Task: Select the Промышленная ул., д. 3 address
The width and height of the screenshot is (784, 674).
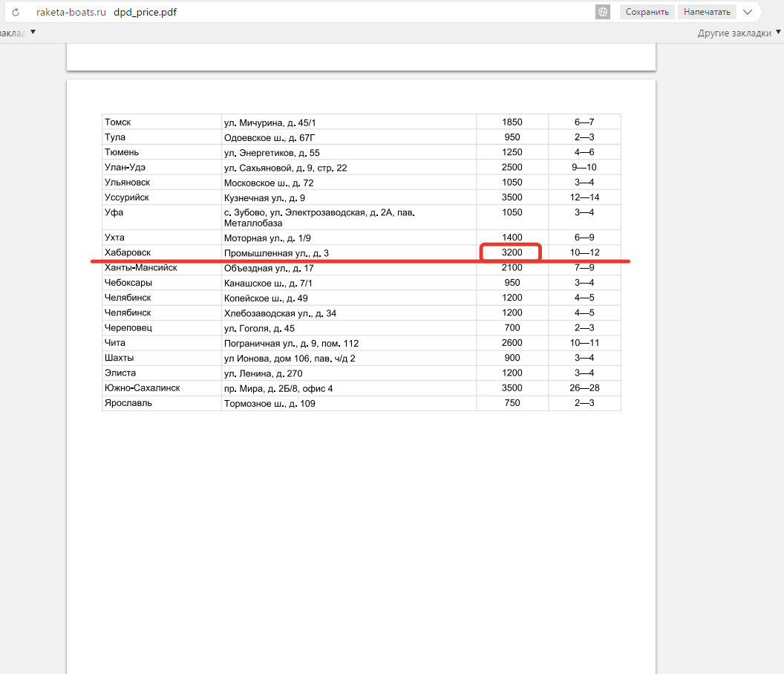Action: click(276, 254)
